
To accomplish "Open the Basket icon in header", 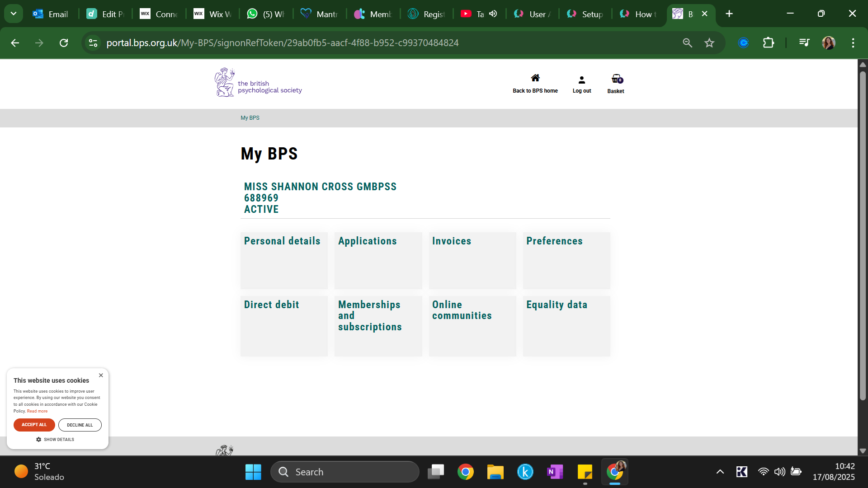I will [616, 79].
